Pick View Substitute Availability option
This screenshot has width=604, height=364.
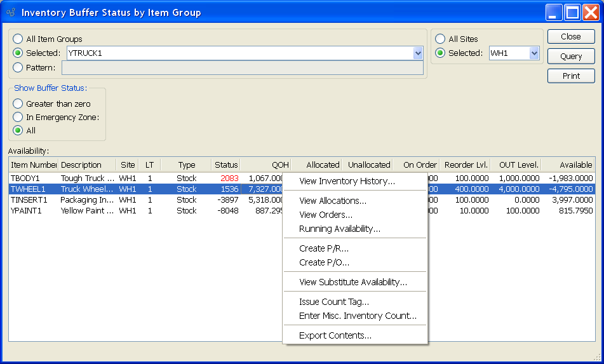353,283
